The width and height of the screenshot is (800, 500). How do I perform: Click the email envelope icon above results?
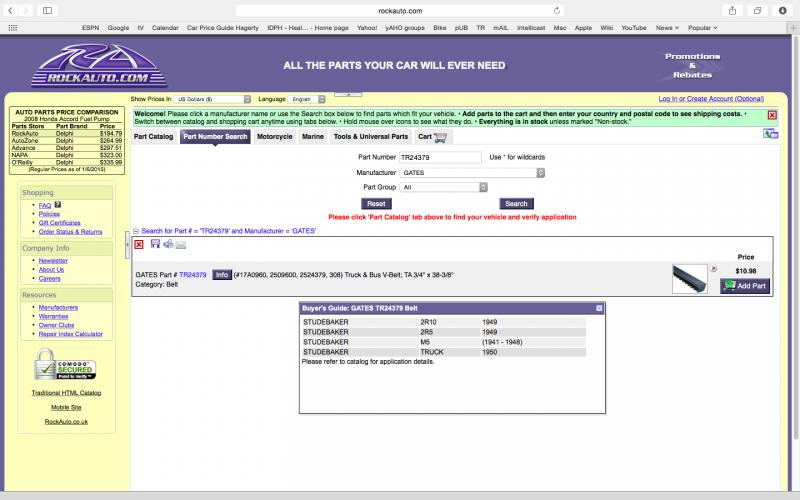click(181, 244)
